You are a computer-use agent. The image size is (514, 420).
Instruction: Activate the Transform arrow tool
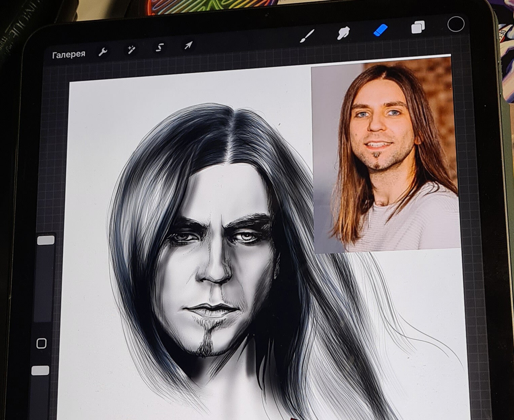[x=188, y=45]
